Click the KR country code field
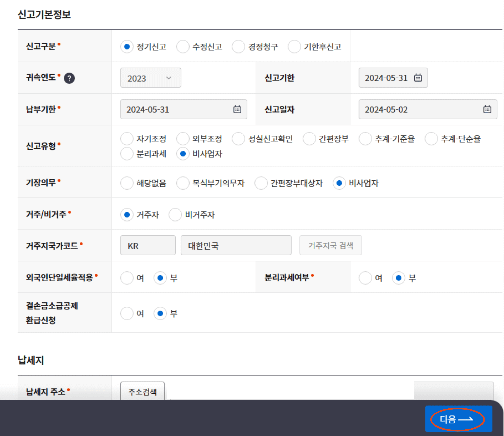 pos(148,245)
